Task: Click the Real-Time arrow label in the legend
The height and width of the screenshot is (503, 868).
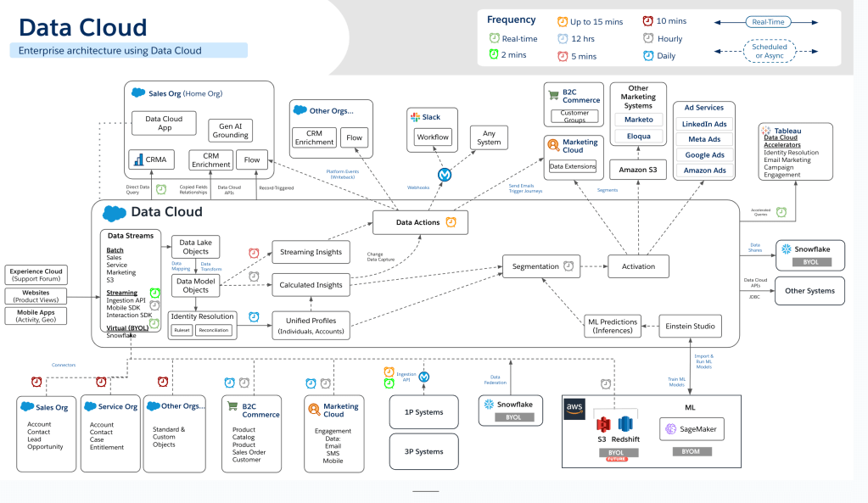Action: [x=768, y=22]
